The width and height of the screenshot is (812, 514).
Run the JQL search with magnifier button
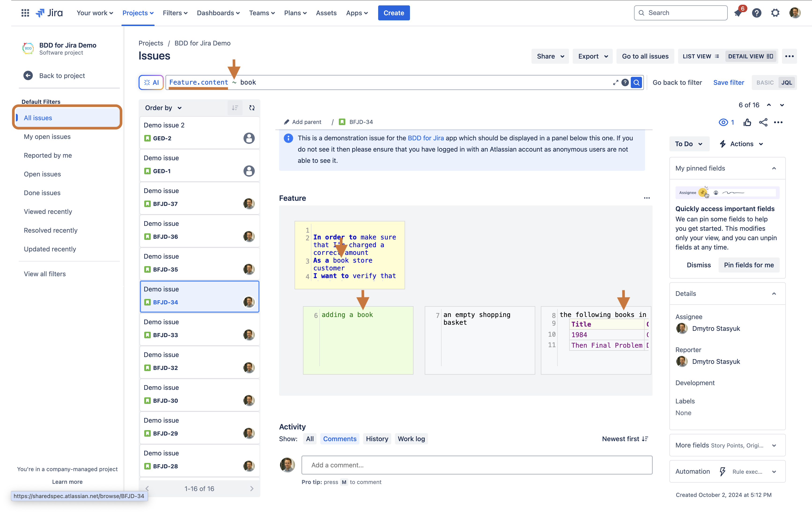[636, 82]
